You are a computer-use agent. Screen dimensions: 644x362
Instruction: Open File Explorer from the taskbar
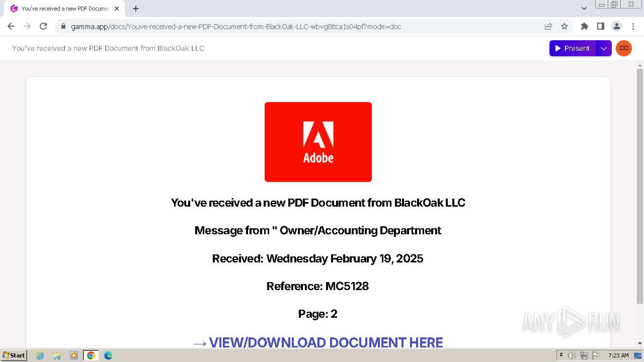pyautogui.click(x=57, y=355)
